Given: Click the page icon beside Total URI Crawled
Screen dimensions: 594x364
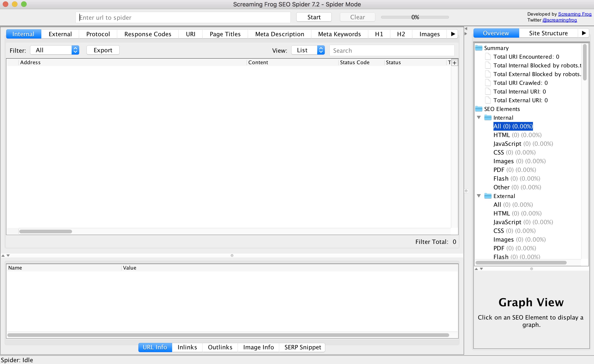Looking at the screenshot, I should click(x=488, y=83).
